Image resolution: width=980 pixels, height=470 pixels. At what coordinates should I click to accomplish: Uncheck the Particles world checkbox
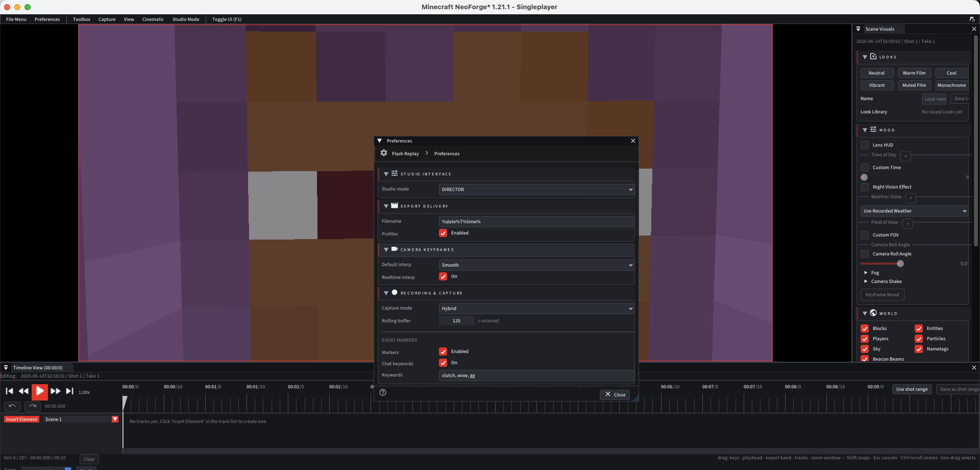[919, 339]
